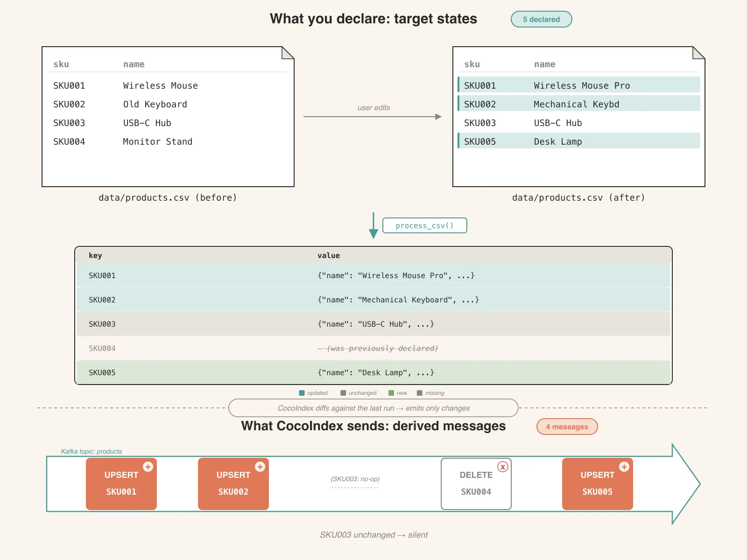The width and height of the screenshot is (747, 560).
Task: Click the process_csv() button
Action: point(424,225)
